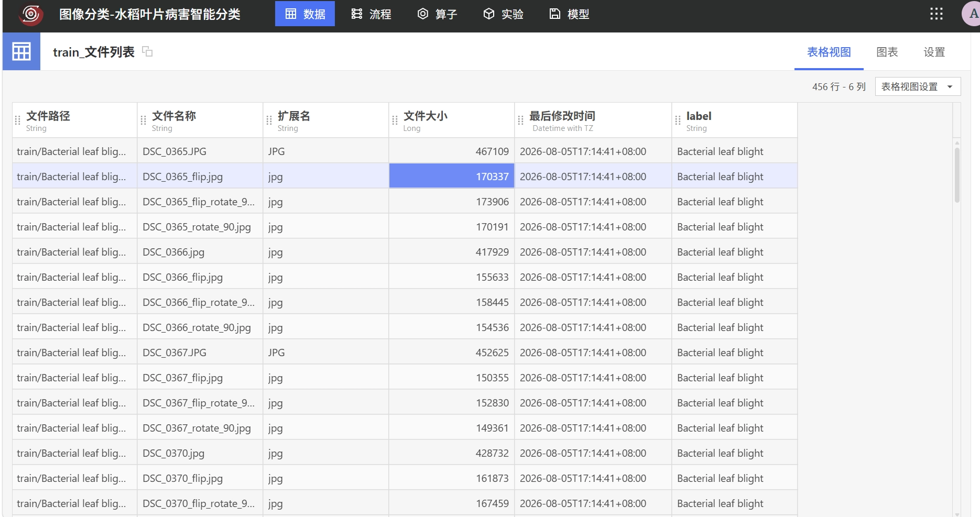This screenshot has width=980, height=517.
Task: Select the 文件大小 column header
Action: 452,120
